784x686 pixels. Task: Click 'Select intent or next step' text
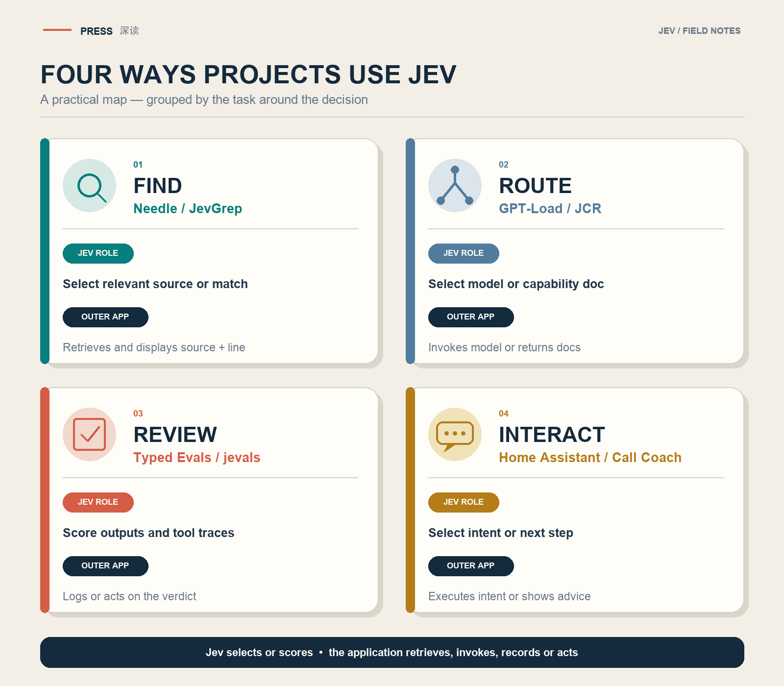[501, 533]
